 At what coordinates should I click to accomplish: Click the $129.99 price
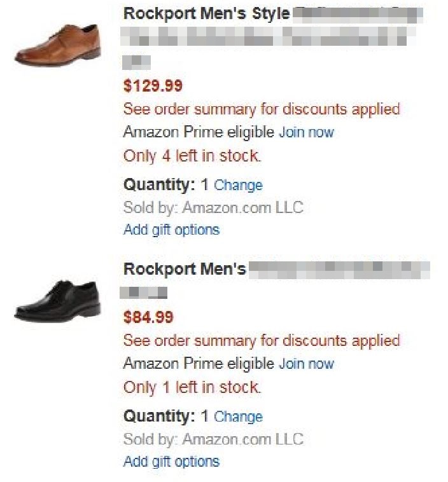click(x=153, y=85)
